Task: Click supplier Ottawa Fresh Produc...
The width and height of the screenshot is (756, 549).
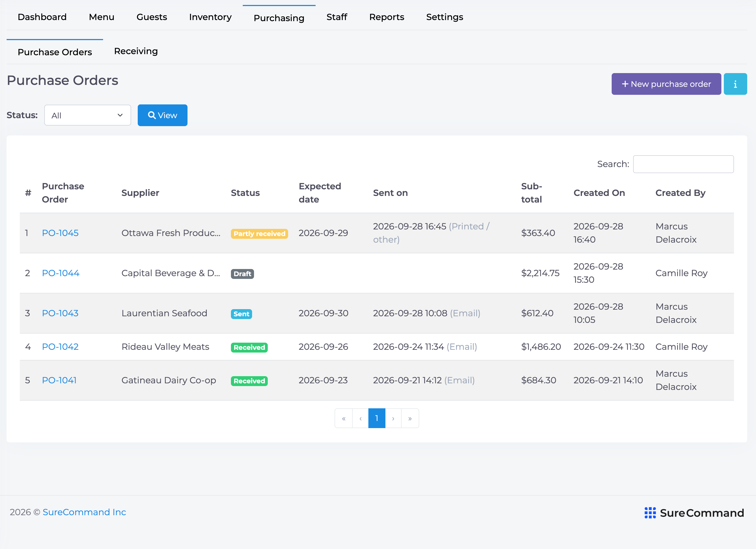Action: 171,233
